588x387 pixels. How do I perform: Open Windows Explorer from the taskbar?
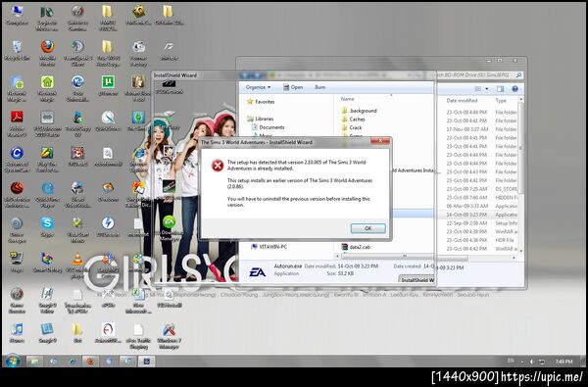click(34, 362)
